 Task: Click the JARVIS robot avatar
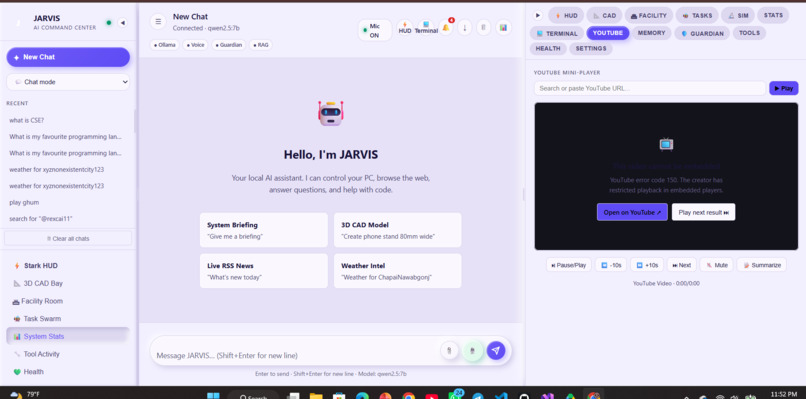point(331,113)
